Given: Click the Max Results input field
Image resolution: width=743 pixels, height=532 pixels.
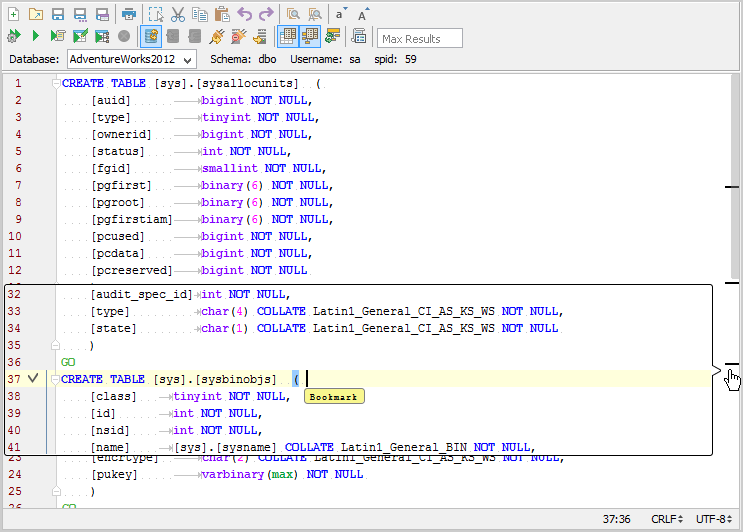Looking at the screenshot, I should 420,38.
